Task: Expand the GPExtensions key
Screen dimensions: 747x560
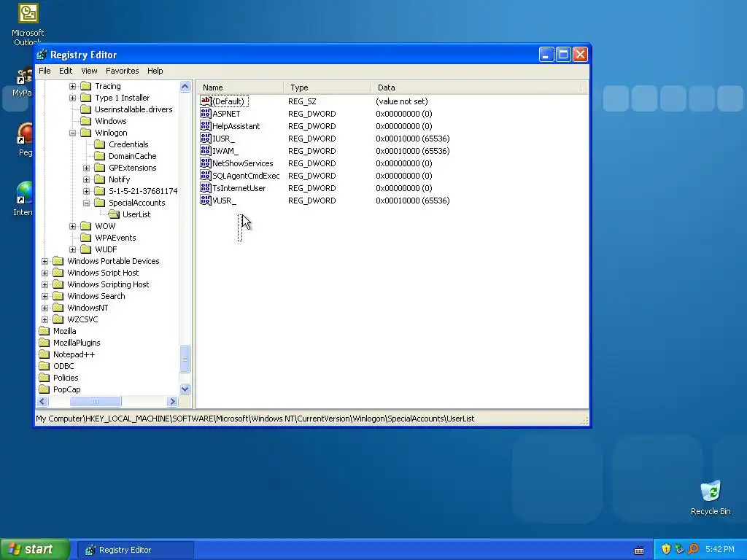Action: click(86, 168)
